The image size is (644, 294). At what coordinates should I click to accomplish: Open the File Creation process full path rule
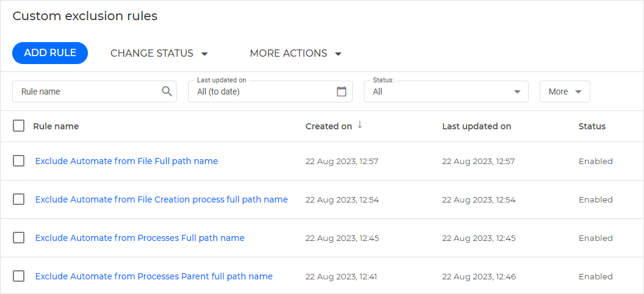161,199
